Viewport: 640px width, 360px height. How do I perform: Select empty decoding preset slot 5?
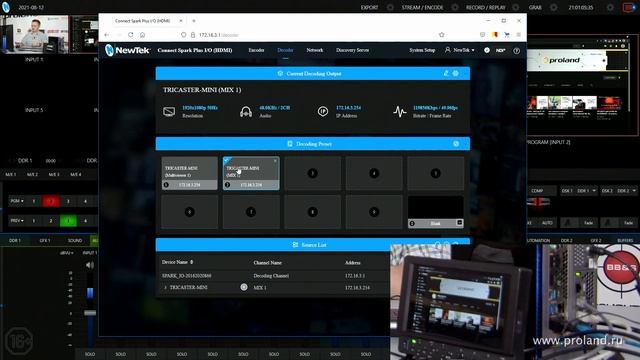tap(436, 173)
